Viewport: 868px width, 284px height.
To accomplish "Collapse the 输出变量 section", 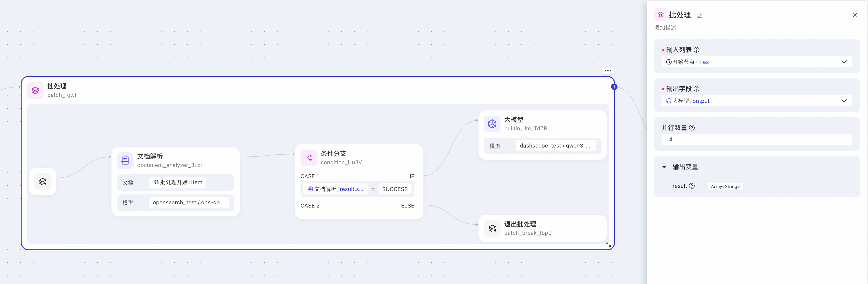I will [664, 167].
